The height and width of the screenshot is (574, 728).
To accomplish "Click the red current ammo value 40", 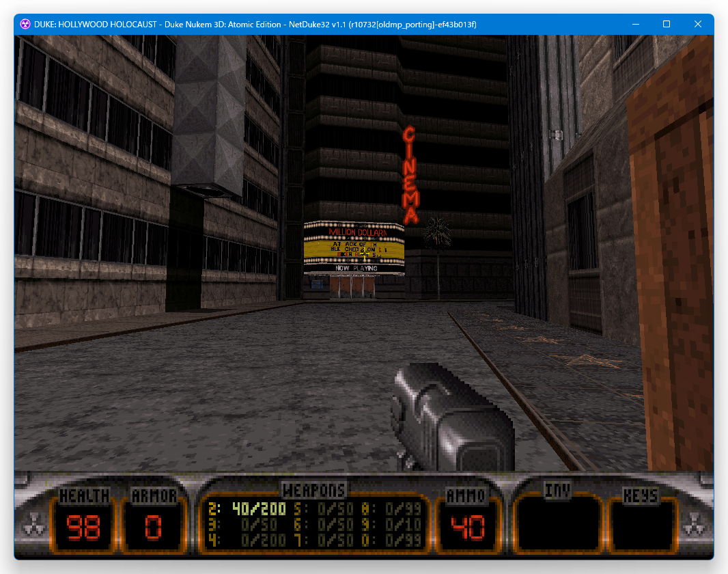I will pyautogui.click(x=468, y=528).
